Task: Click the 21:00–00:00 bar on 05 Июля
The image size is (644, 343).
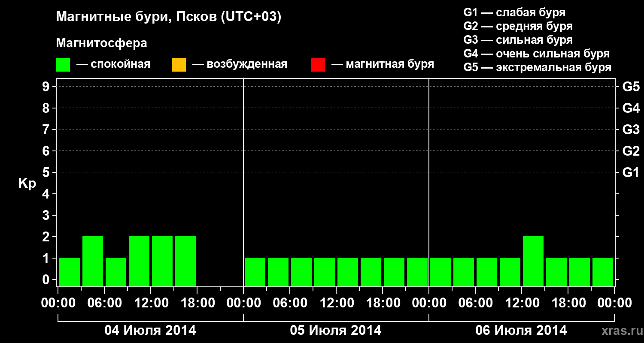Action: (x=417, y=272)
